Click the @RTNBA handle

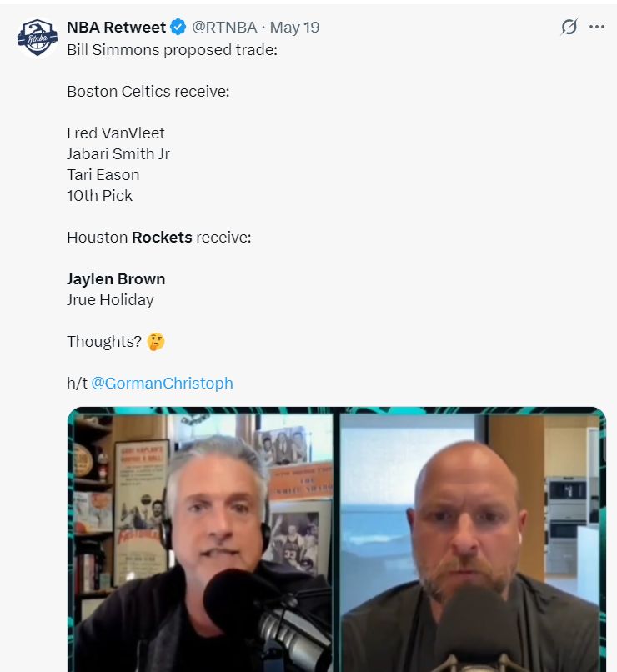coord(224,27)
